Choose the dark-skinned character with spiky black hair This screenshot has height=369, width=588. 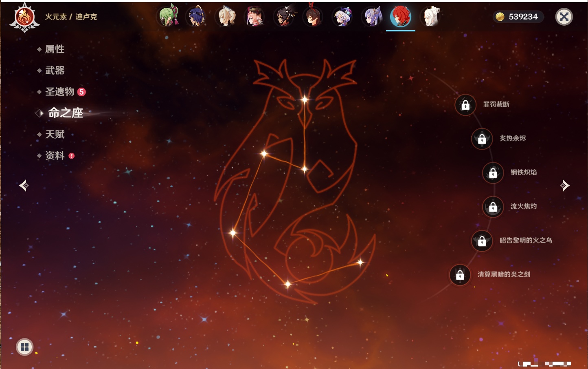coord(285,17)
